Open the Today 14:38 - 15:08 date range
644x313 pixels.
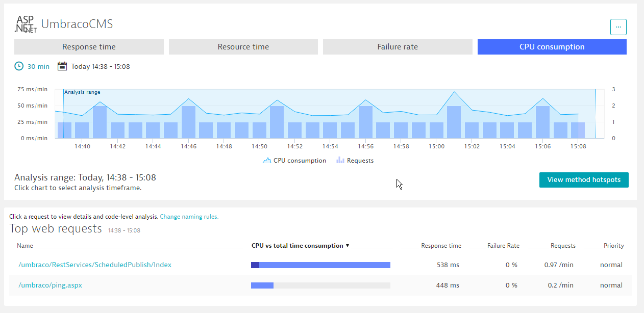point(101,66)
